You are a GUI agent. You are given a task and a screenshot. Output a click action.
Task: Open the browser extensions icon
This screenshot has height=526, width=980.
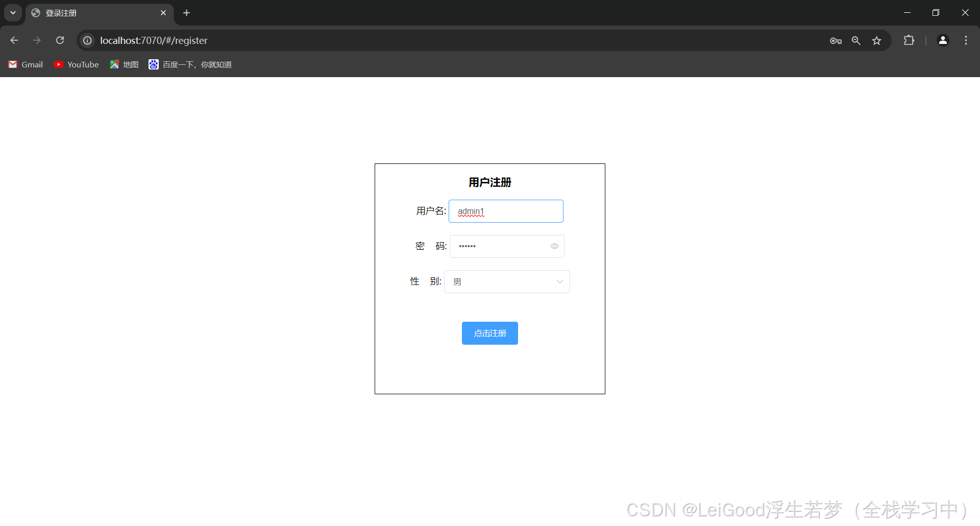(x=910, y=40)
